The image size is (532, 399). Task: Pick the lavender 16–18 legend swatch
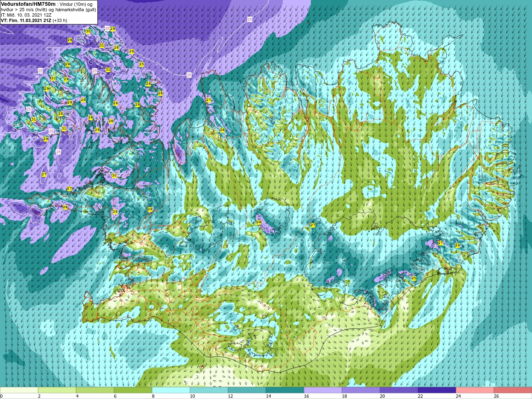[x=323, y=390]
